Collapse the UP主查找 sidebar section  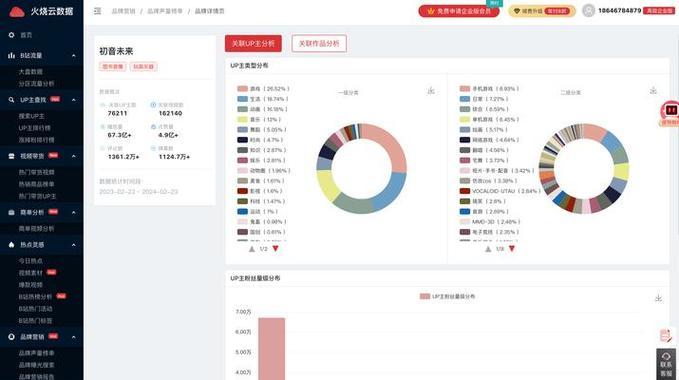[74, 100]
